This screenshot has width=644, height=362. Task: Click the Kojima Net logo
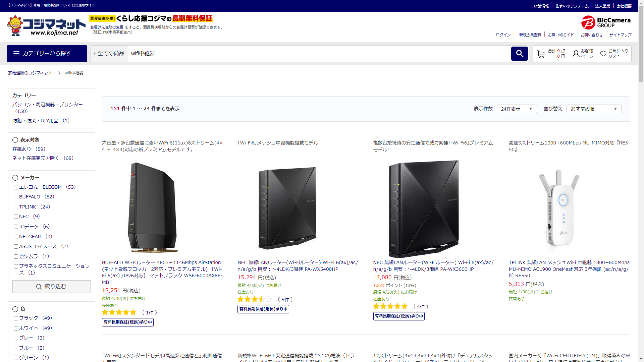coord(46,26)
